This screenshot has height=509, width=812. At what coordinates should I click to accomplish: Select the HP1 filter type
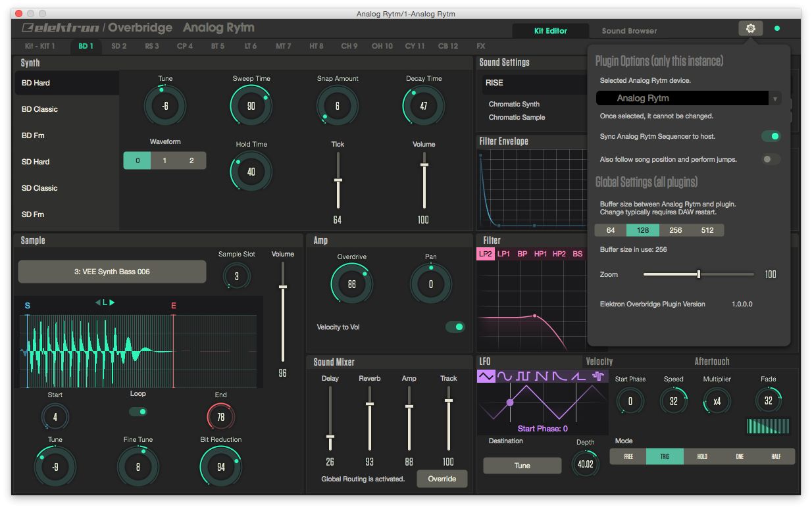pyautogui.click(x=540, y=254)
